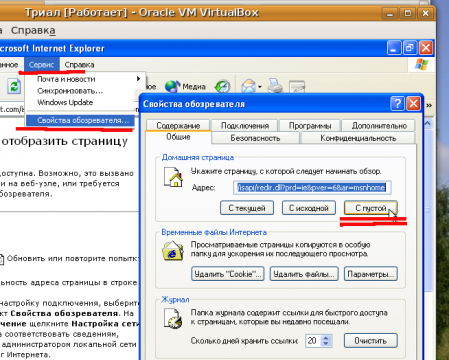449x360 pixels.
Task: Close the Свойства обозревателя dialog
Action: click(414, 104)
